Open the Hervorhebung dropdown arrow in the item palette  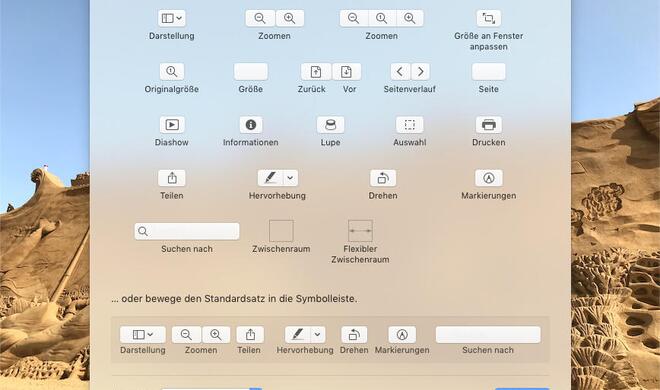coord(290,178)
